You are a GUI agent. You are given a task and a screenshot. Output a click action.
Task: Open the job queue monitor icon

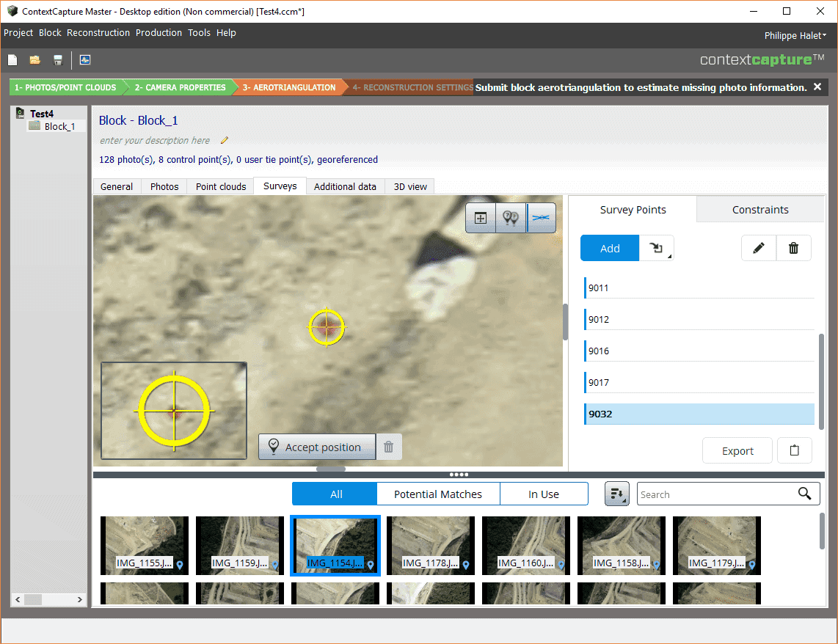(x=85, y=60)
